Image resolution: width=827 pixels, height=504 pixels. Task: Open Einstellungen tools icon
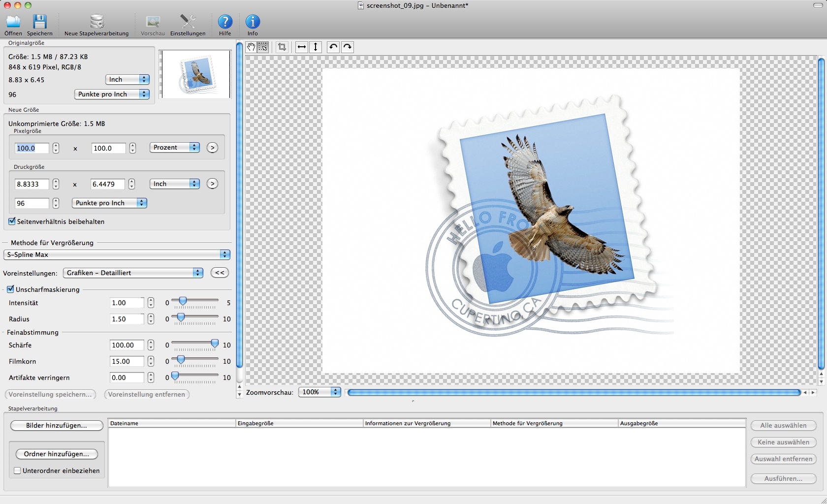coord(188,22)
